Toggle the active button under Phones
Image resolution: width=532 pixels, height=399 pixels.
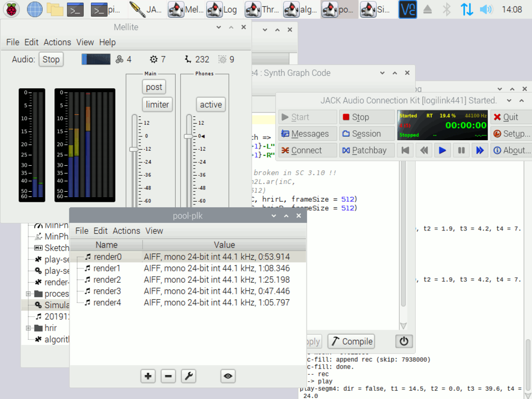pos(211,105)
